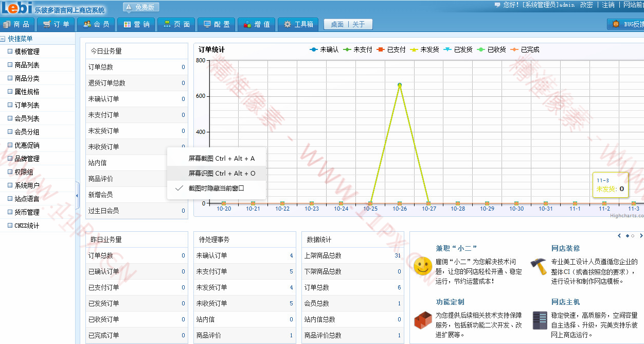The height and width of the screenshot is (344, 644).
Task: Open 货币管理 in quick menu
Action: [27, 212]
